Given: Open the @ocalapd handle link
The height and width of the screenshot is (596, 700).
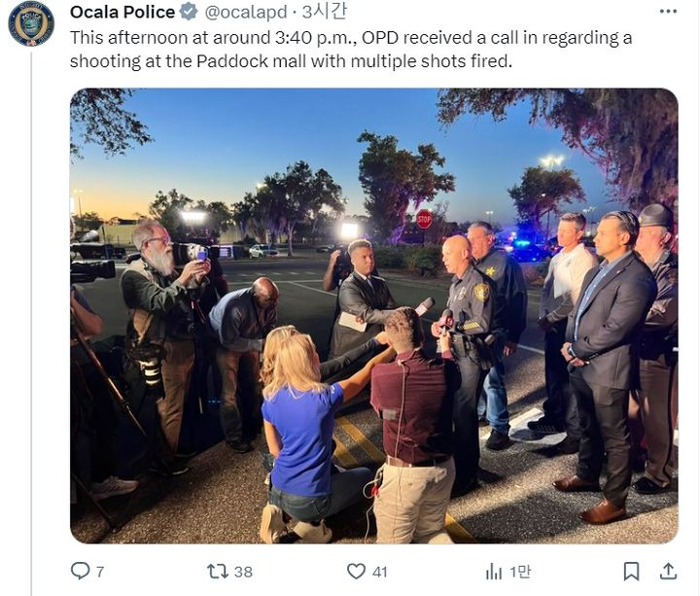Looking at the screenshot, I should click(246, 12).
